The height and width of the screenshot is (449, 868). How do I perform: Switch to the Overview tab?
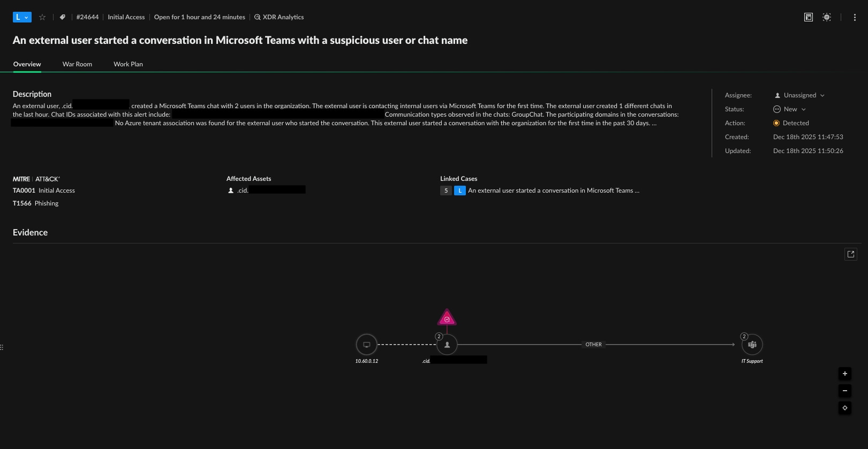(x=27, y=64)
